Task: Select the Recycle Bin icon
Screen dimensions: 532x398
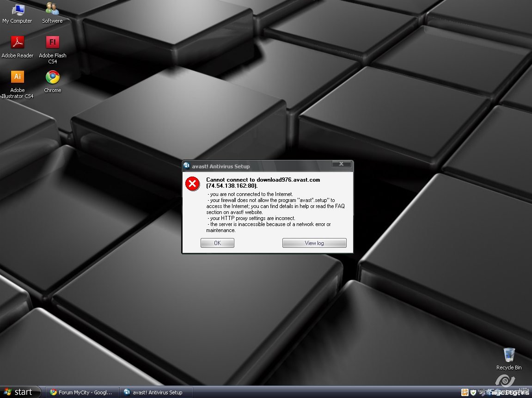Action: (x=509, y=359)
